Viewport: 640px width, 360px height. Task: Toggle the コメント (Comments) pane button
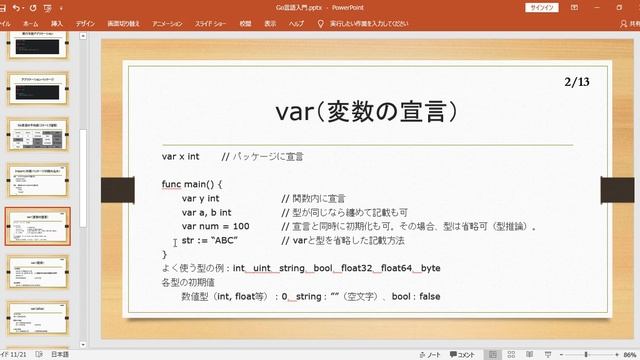coord(462,355)
